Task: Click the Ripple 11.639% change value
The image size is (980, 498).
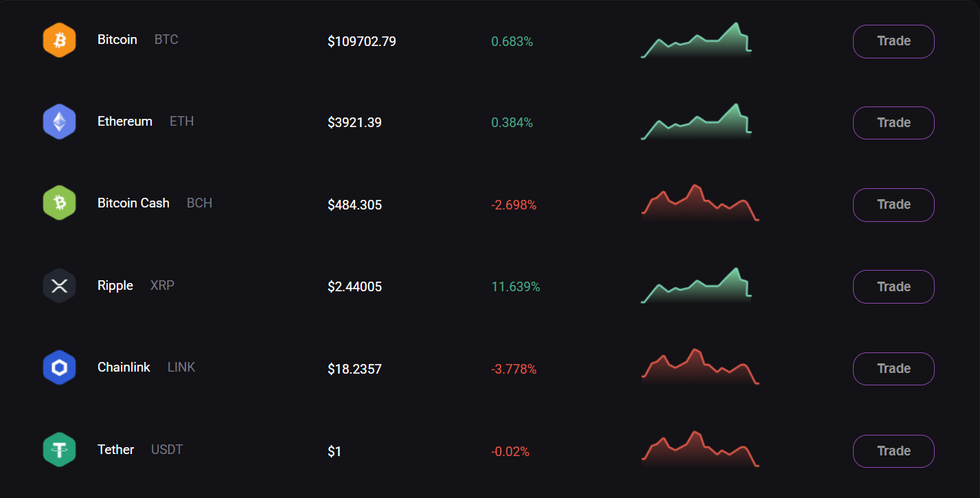Action: pyautogui.click(x=516, y=286)
